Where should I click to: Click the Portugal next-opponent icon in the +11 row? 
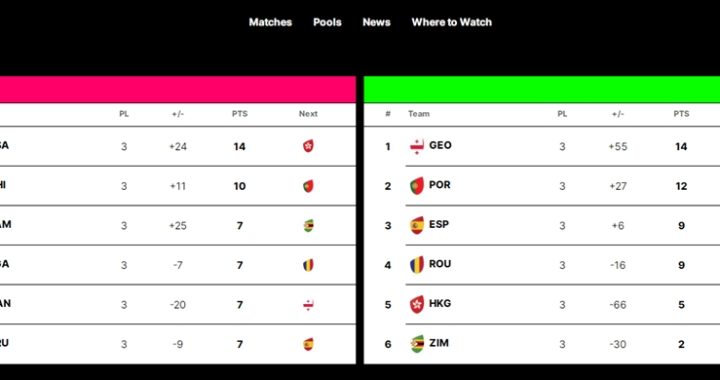click(308, 186)
